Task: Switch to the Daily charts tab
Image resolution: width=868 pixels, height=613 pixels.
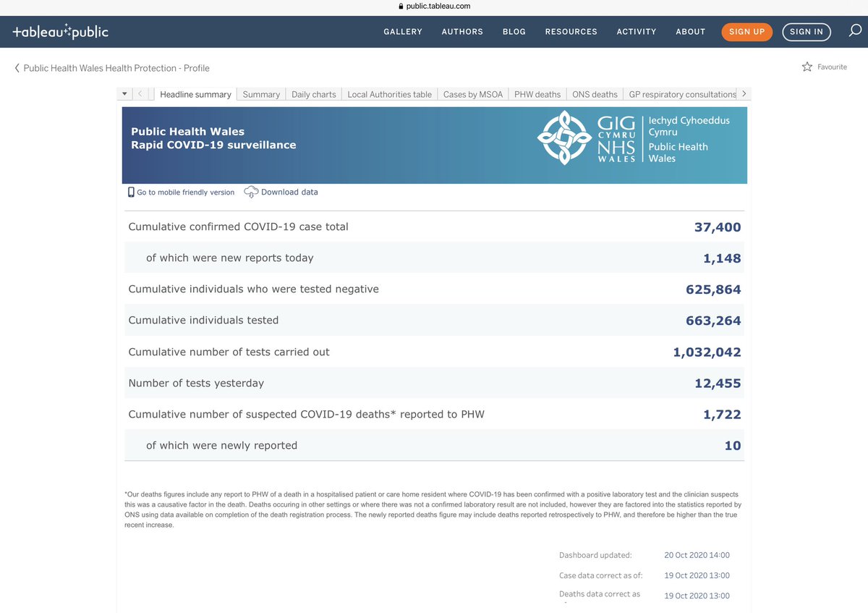Action: point(314,94)
